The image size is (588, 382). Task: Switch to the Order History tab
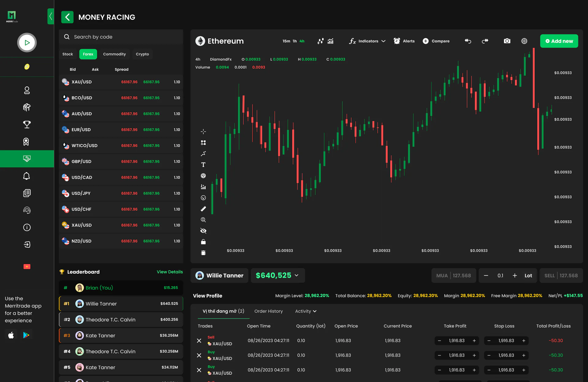pyautogui.click(x=269, y=311)
